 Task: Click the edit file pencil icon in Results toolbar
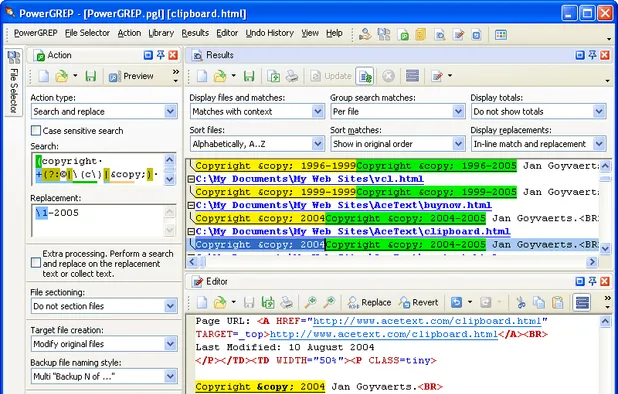point(437,76)
